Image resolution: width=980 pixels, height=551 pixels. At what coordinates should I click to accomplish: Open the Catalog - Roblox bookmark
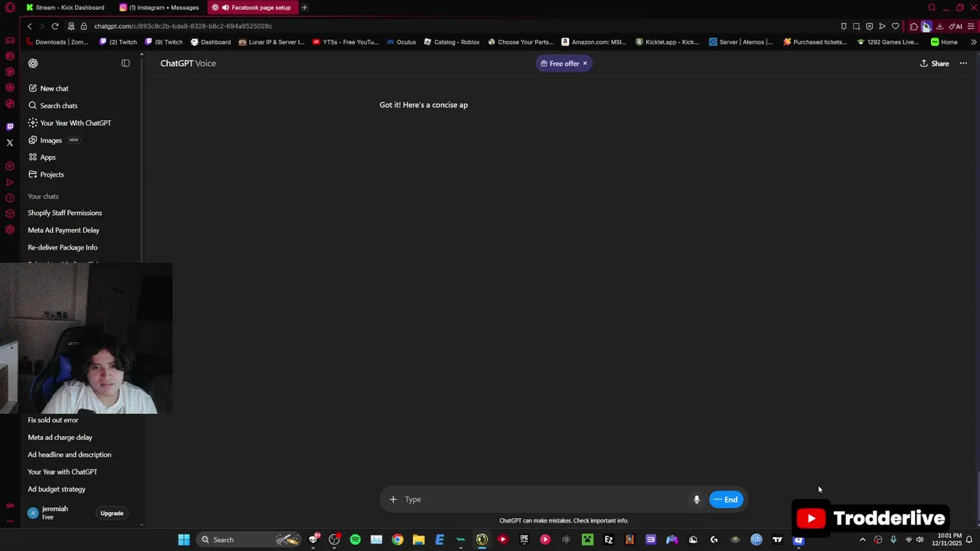[452, 42]
